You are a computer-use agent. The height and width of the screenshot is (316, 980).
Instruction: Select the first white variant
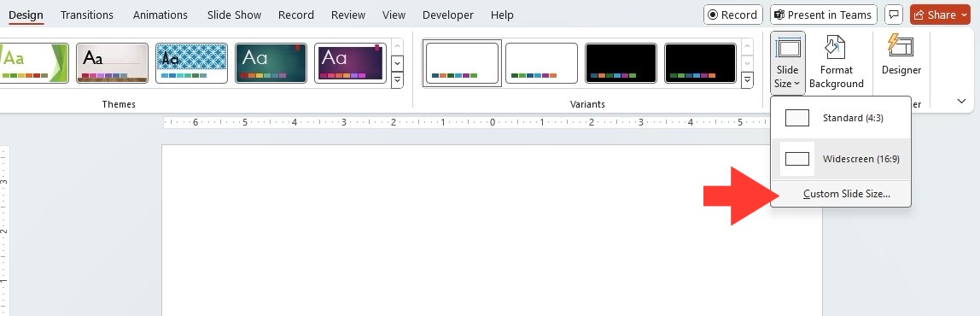[x=462, y=63]
